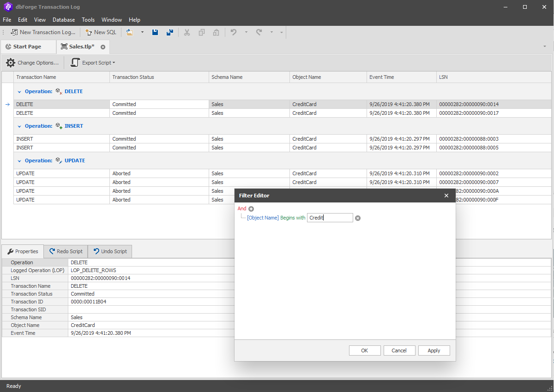Open Change Options settings

coord(31,62)
